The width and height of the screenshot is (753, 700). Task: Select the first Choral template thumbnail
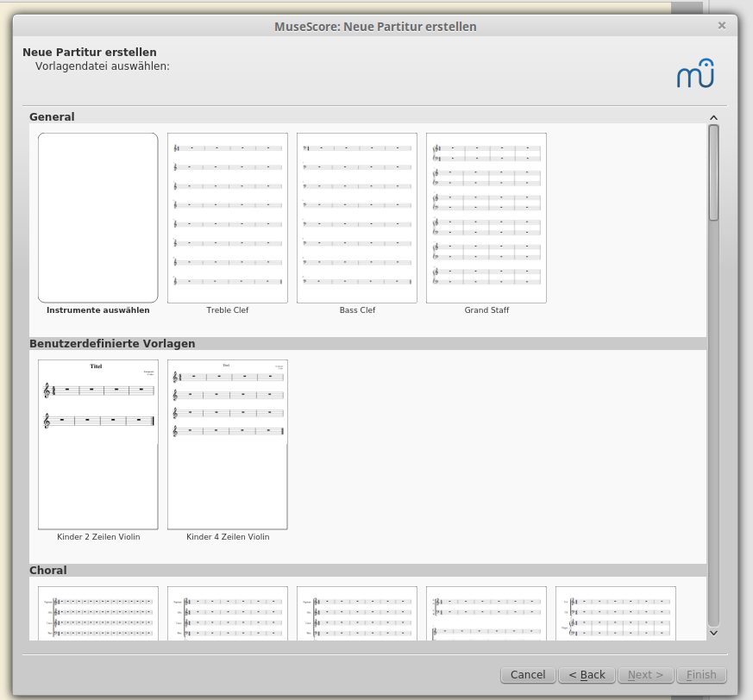(x=98, y=613)
